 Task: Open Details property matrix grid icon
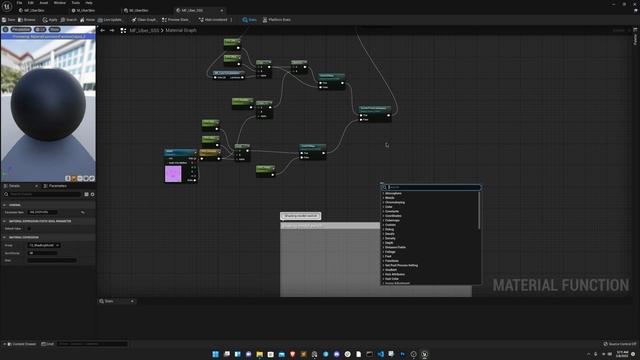(x=87, y=194)
